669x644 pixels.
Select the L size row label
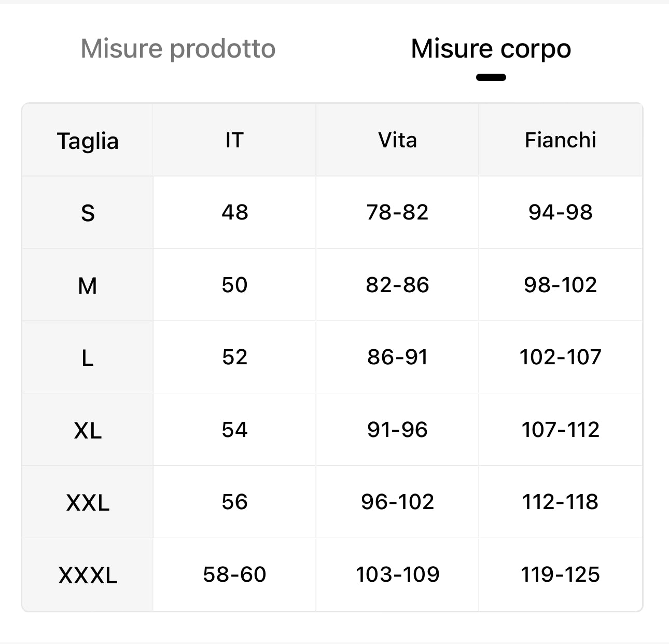click(x=88, y=358)
